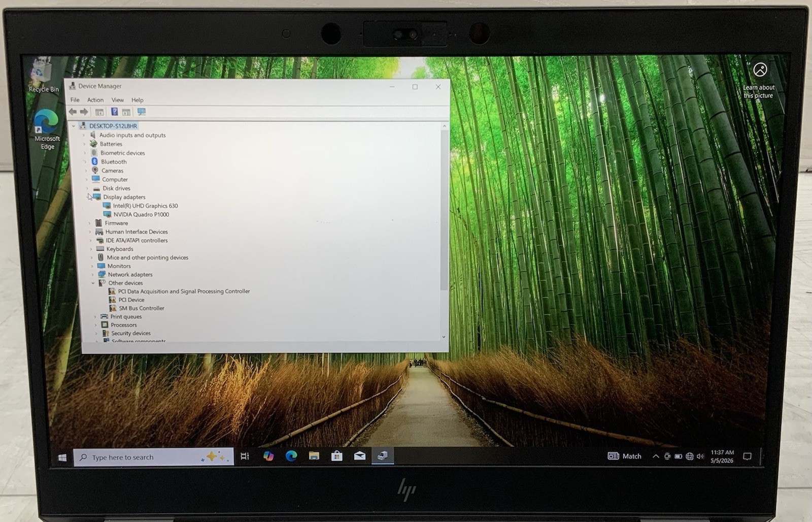Show hidden icons chevron in system tray

(656, 456)
